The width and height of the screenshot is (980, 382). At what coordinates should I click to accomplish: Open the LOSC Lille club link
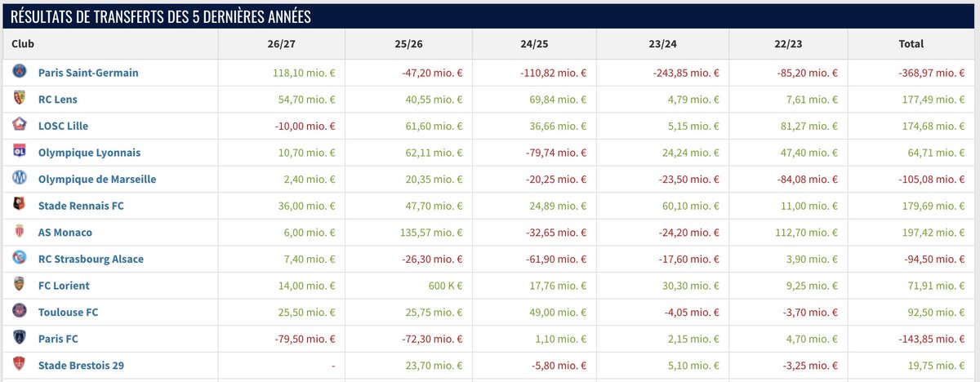[63, 126]
